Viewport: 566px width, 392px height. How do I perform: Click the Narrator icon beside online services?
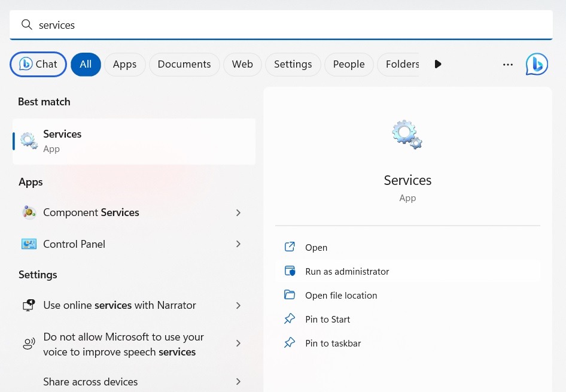(x=29, y=305)
